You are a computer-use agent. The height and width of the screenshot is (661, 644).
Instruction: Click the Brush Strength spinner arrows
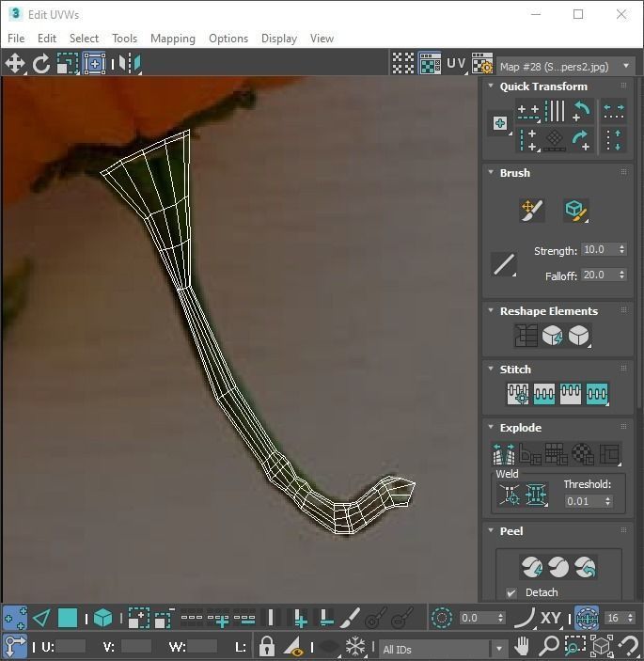(x=621, y=249)
